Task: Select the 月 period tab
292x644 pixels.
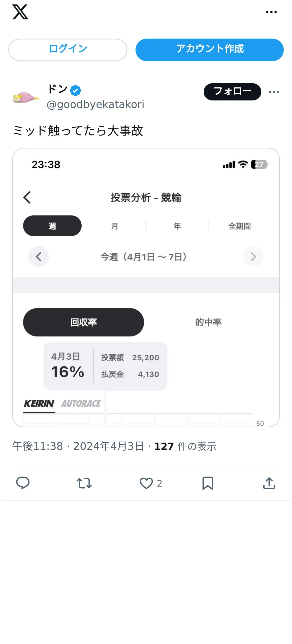Action: (115, 226)
